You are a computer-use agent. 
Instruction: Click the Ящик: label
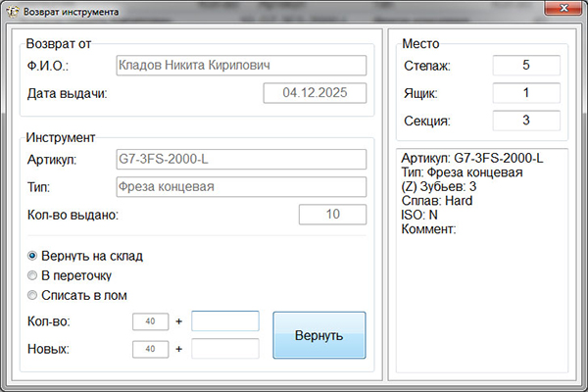pos(420,93)
